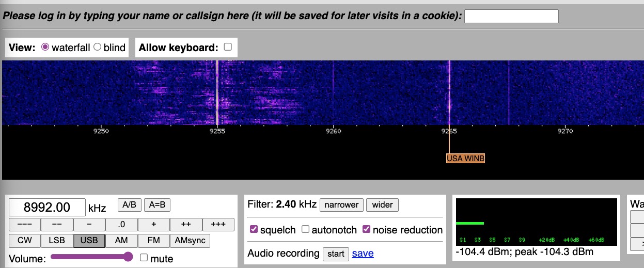Select FM mode
The height and width of the screenshot is (268, 644).
tap(153, 241)
